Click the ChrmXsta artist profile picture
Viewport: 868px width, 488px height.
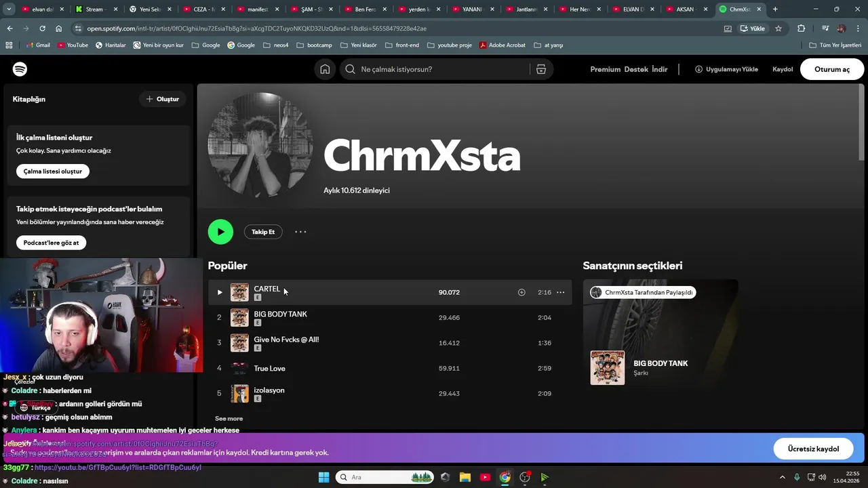(260, 145)
